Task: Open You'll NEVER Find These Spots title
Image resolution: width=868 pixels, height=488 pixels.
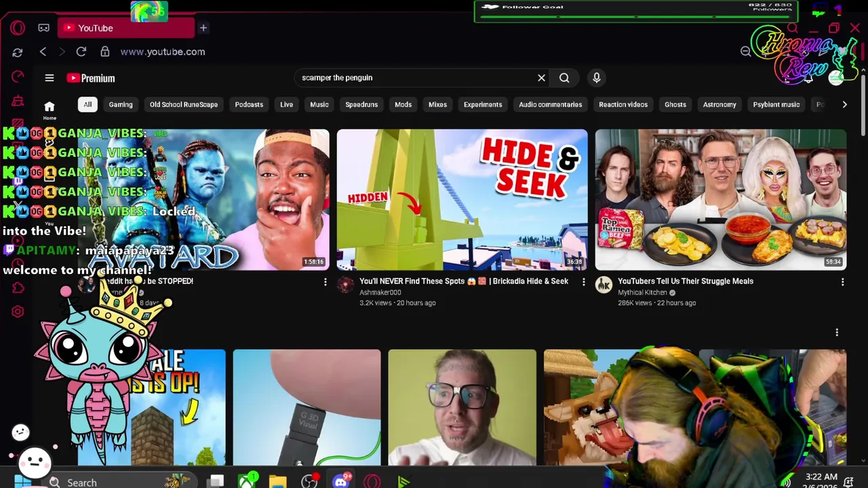Action: (x=464, y=281)
